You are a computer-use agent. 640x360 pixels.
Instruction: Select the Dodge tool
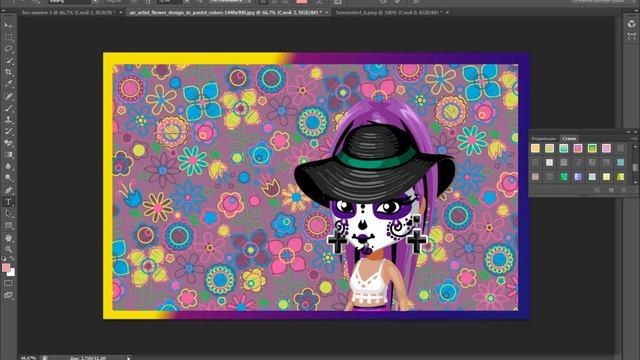(8, 178)
